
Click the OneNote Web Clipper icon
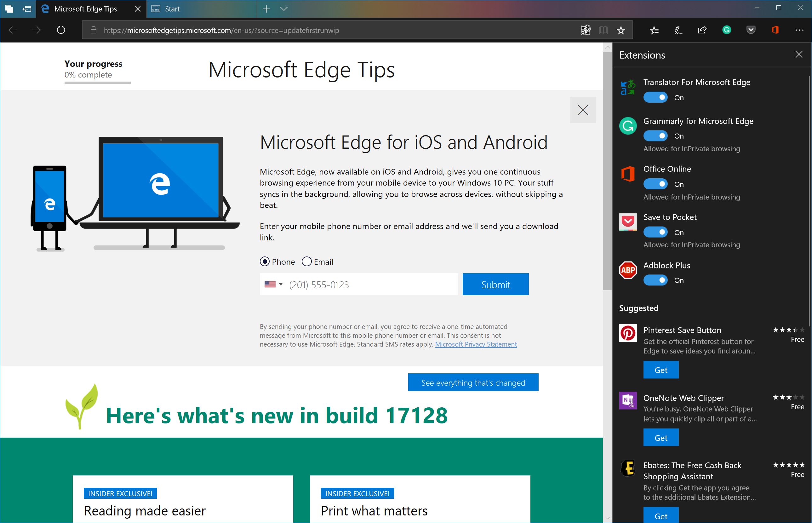[x=628, y=401]
